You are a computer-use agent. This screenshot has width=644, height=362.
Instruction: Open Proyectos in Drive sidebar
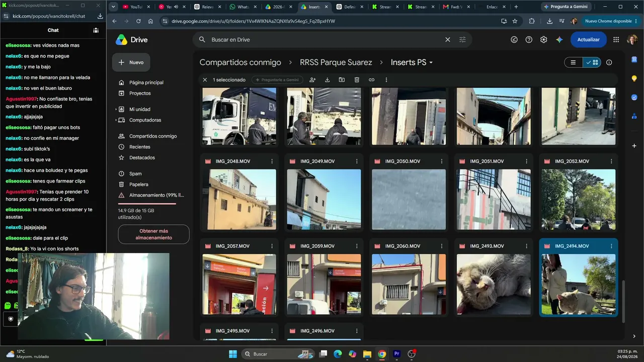tap(141, 94)
